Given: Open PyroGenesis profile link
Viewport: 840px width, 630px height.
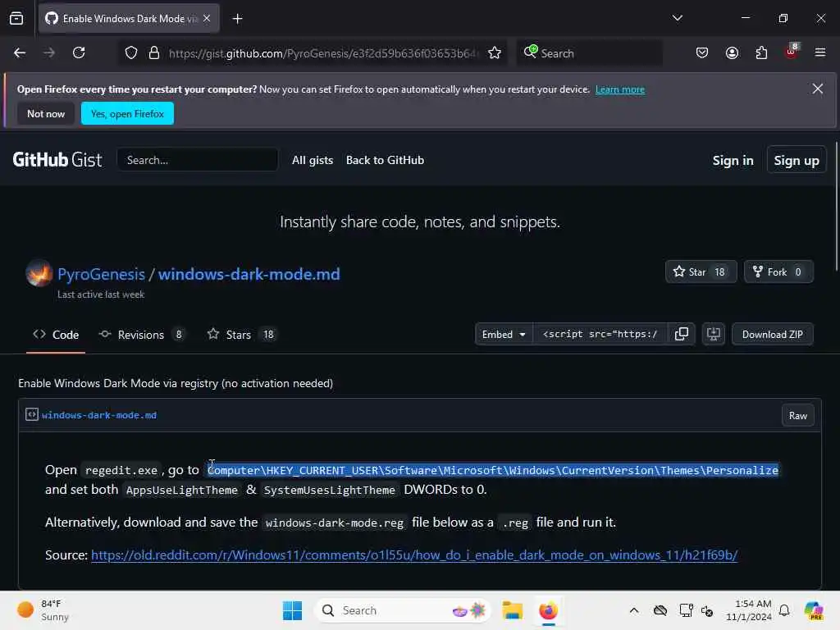Looking at the screenshot, I should 101,274.
